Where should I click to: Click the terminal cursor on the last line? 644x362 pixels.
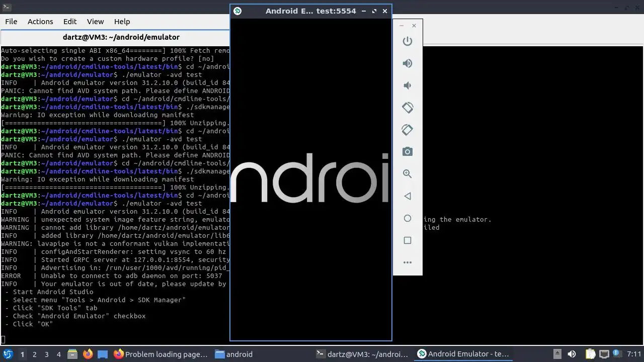coord(3,340)
